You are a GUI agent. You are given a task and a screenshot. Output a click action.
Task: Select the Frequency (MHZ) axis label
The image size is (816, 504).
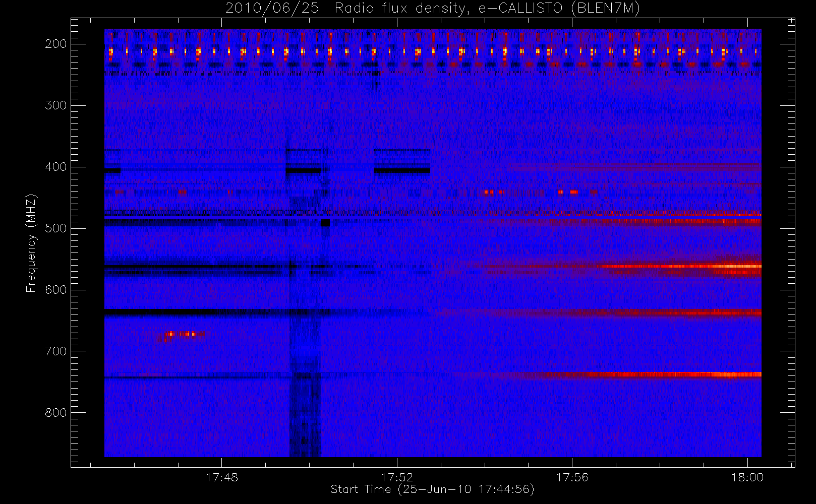point(31,243)
